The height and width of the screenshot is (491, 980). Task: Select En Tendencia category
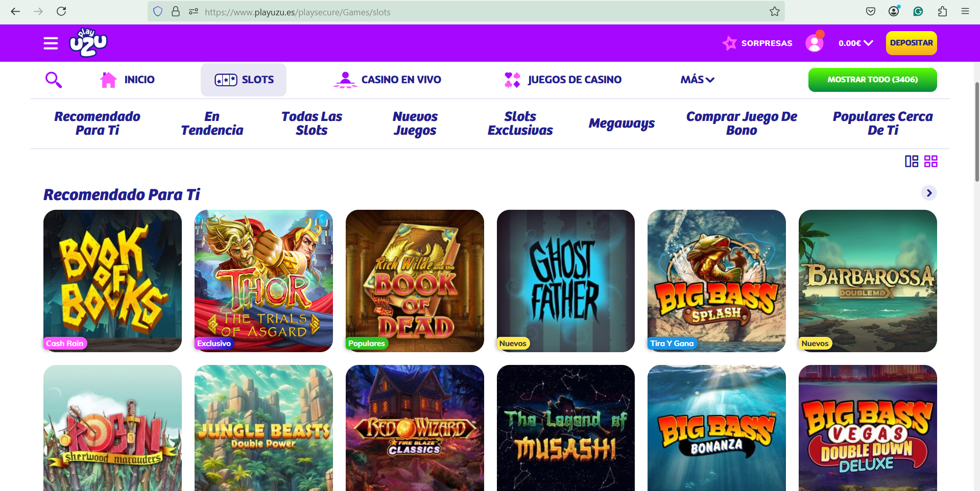point(212,124)
